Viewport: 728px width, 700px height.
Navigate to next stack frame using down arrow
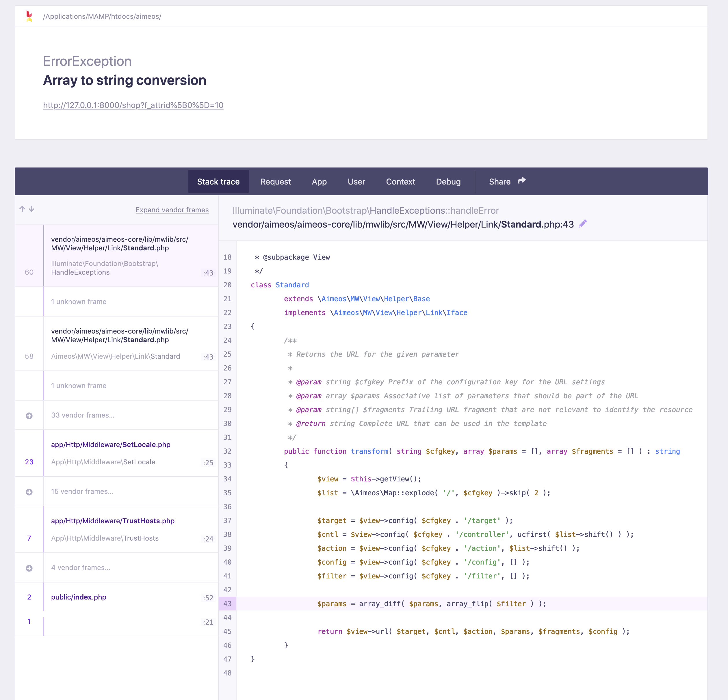[x=32, y=209]
